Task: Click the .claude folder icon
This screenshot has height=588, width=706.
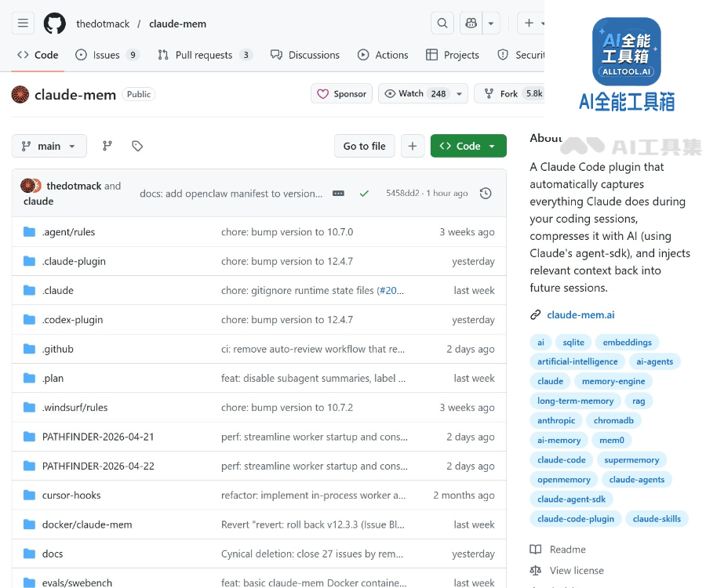Action: pos(29,290)
